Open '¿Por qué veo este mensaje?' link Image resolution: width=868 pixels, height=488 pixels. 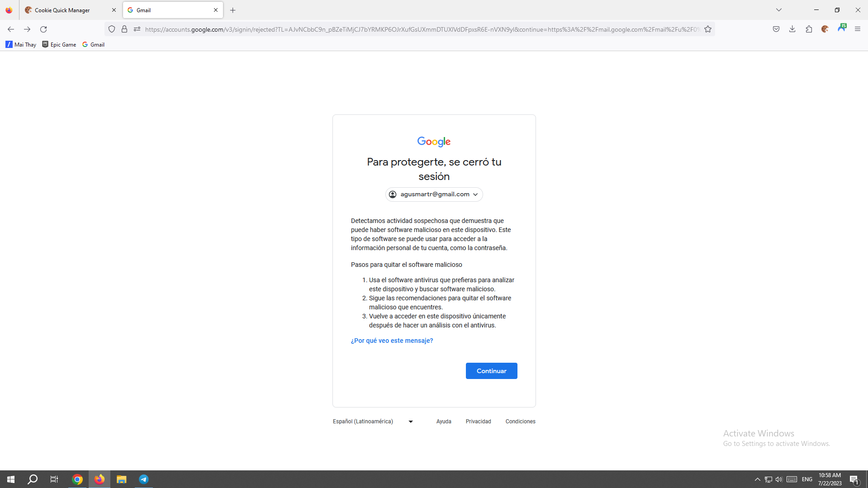tap(392, 341)
